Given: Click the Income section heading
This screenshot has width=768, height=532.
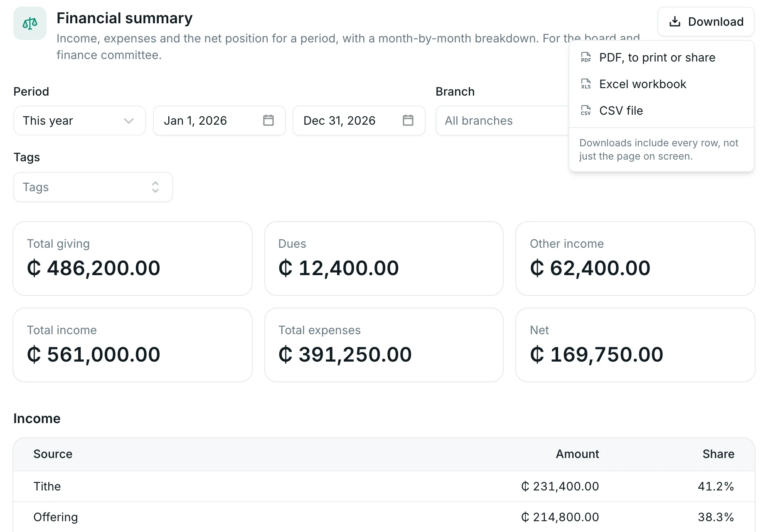Looking at the screenshot, I should 37,419.
